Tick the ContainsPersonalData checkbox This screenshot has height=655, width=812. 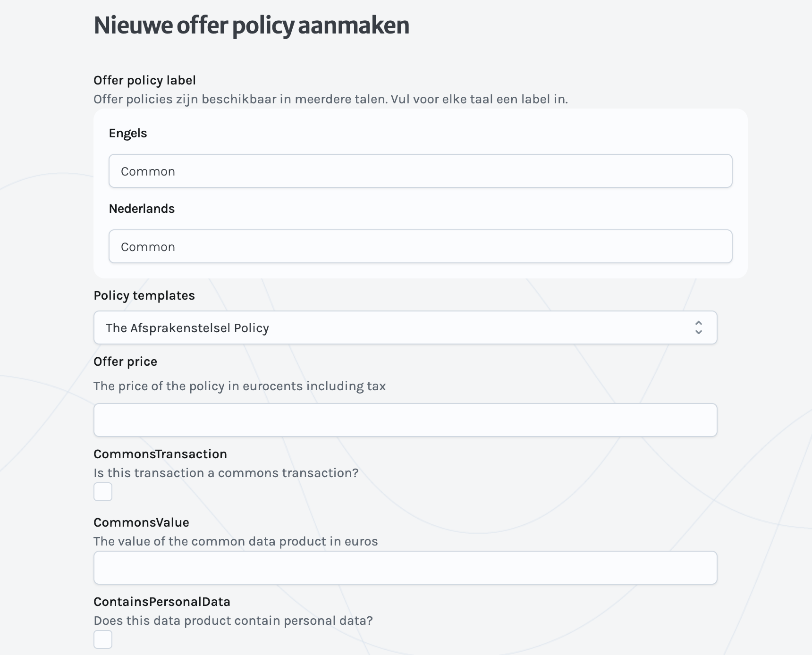[x=103, y=639]
